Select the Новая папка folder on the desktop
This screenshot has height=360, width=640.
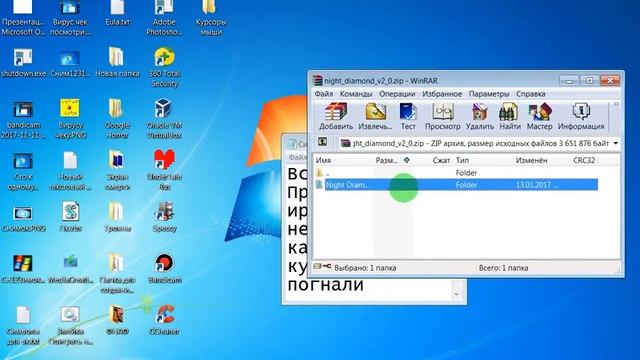(x=117, y=62)
